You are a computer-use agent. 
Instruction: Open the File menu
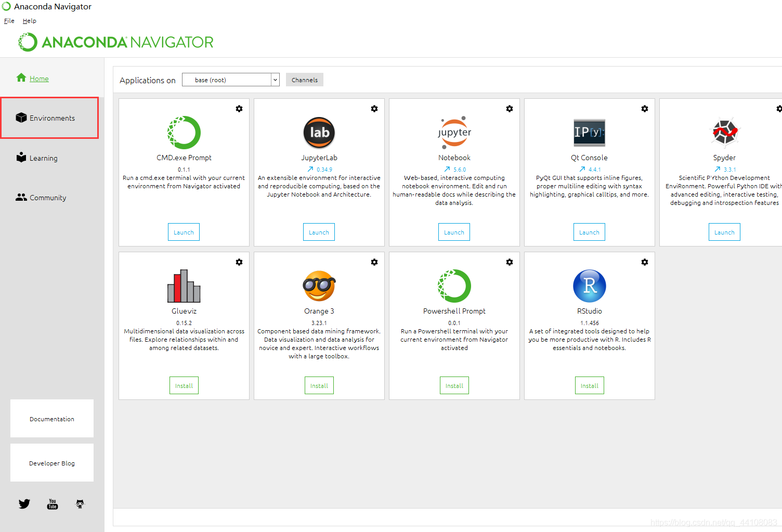pos(9,21)
